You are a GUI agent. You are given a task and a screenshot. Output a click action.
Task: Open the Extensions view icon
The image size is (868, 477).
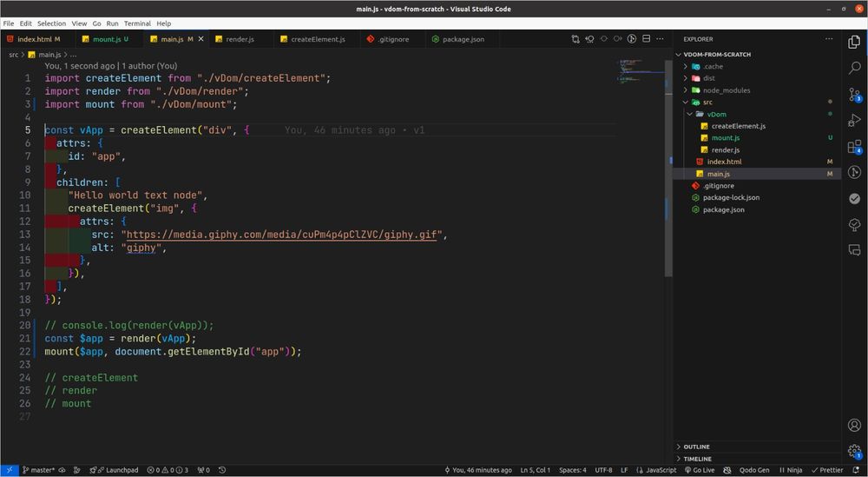tap(854, 146)
